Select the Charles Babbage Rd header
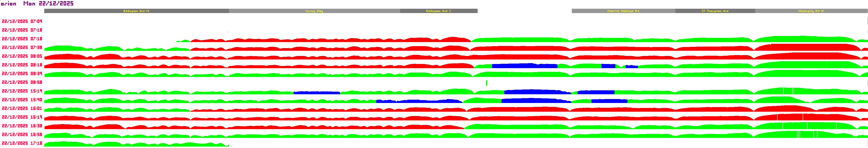The width and height of the screenshot is (868, 148). (x=623, y=11)
